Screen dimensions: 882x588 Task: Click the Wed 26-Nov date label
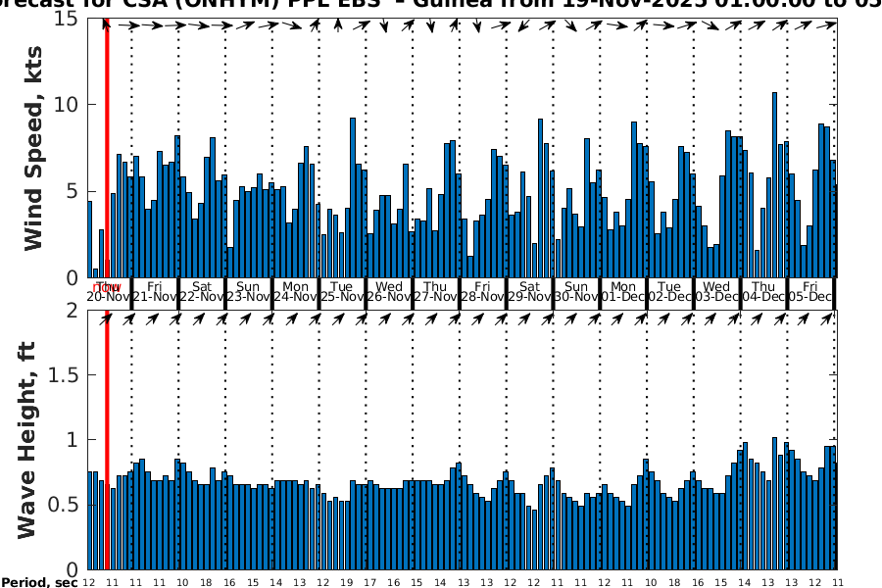point(389,292)
